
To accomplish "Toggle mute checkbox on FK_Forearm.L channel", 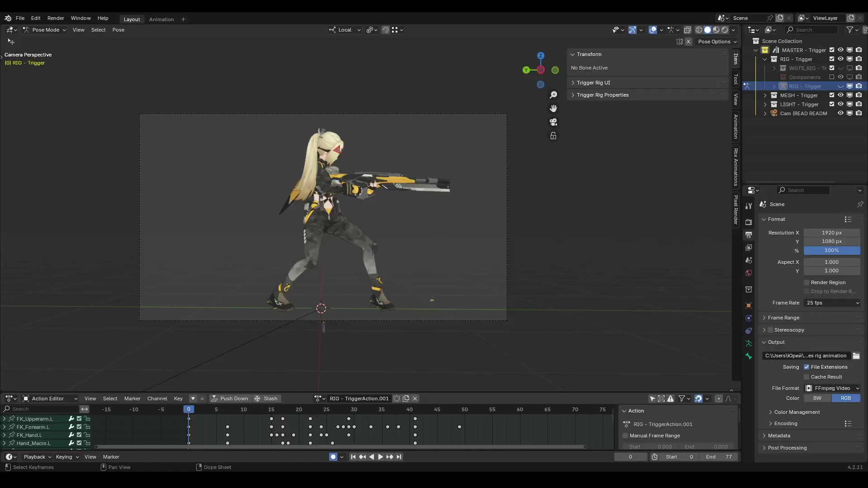I will (x=79, y=427).
